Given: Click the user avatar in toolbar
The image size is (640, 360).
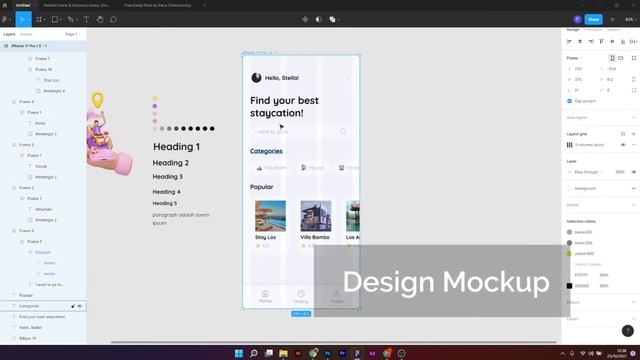Looking at the screenshot, I should point(577,20).
